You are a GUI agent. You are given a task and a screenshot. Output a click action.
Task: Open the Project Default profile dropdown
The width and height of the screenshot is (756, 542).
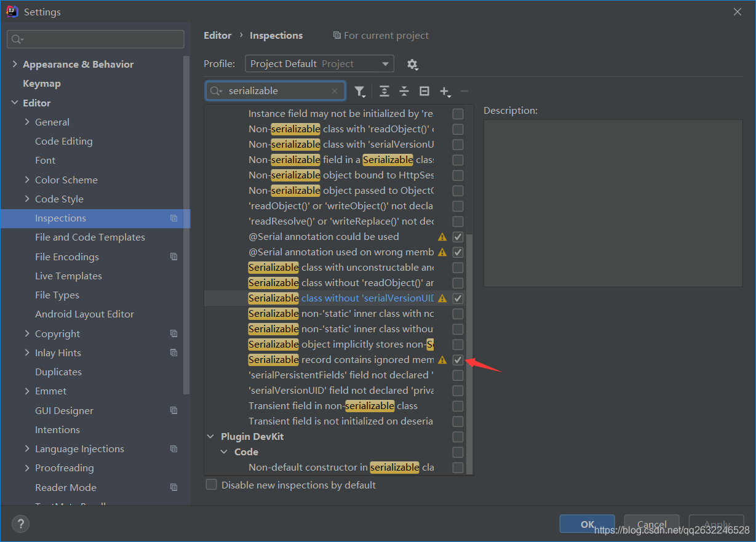319,64
